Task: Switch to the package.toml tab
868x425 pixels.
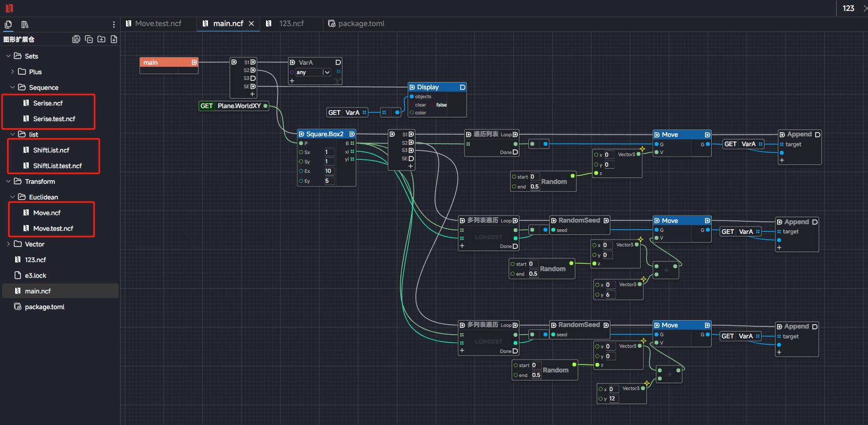Action: (361, 23)
